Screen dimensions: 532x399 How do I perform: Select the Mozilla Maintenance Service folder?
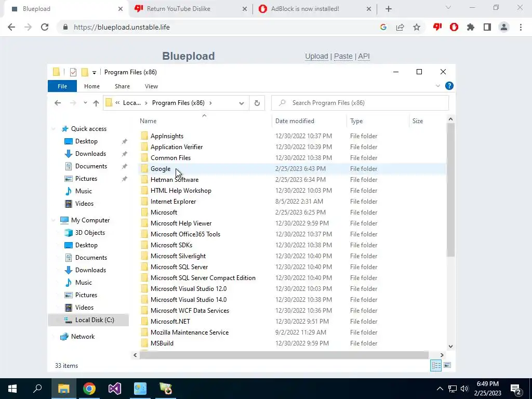(189, 332)
